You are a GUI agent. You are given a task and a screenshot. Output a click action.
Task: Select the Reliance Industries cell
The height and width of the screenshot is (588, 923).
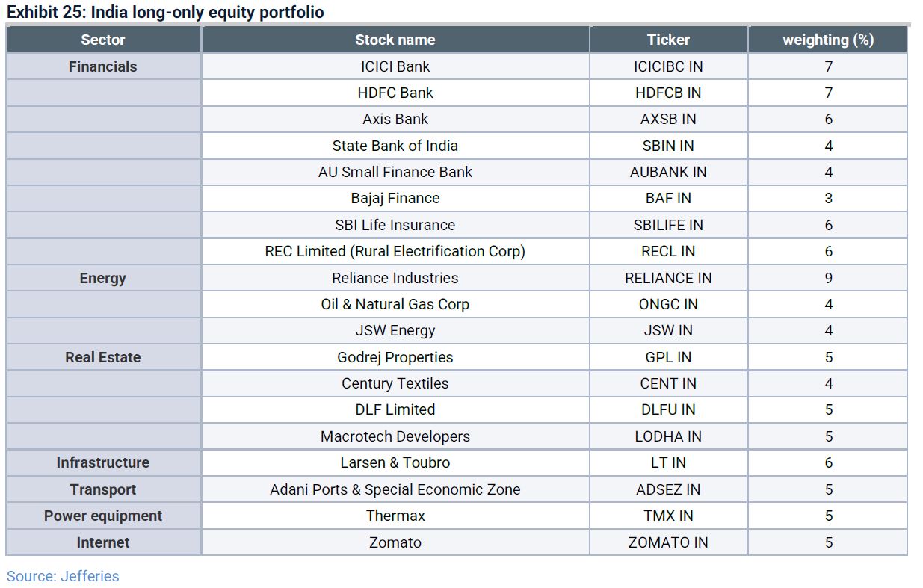[395, 278]
